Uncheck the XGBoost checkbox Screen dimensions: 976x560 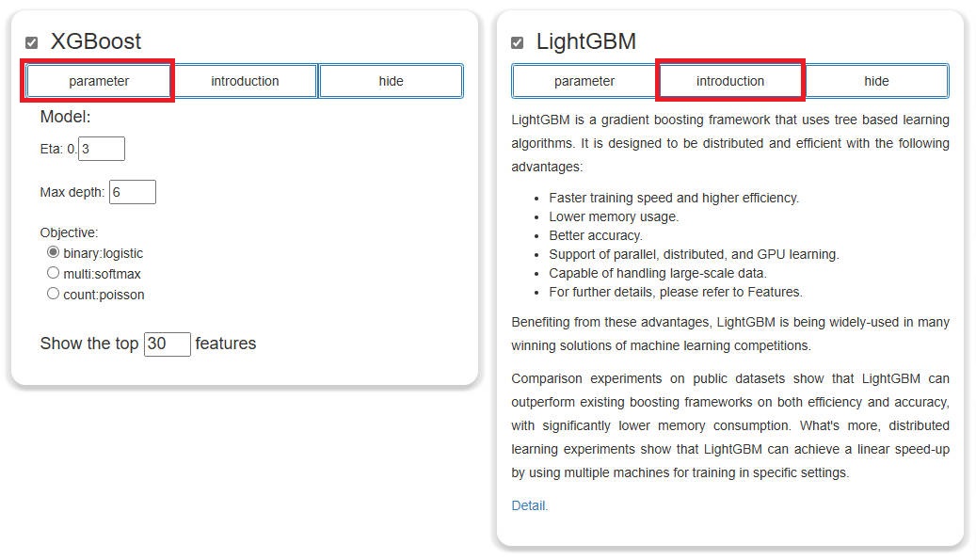(x=32, y=42)
